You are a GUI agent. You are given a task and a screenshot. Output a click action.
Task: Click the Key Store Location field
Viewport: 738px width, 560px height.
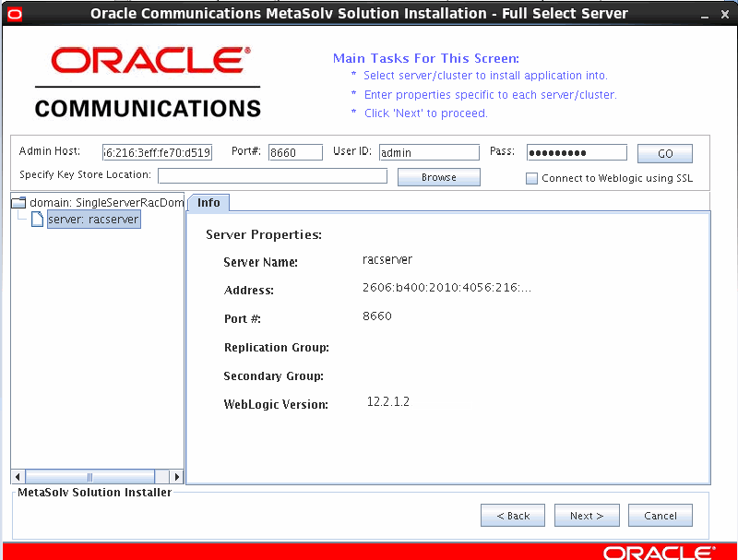272,176
